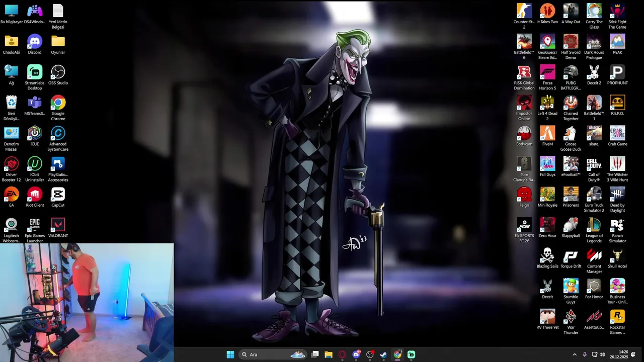Select the EA SPORTS FC 26 icon
The width and height of the screenshot is (644, 362).
click(524, 231)
